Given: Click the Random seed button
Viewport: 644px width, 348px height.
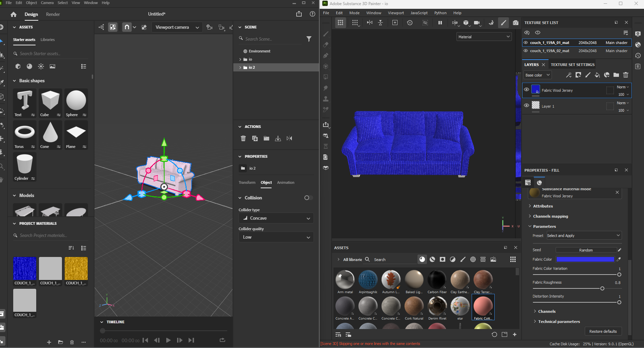Looking at the screenshot, I should coord(587,250).
